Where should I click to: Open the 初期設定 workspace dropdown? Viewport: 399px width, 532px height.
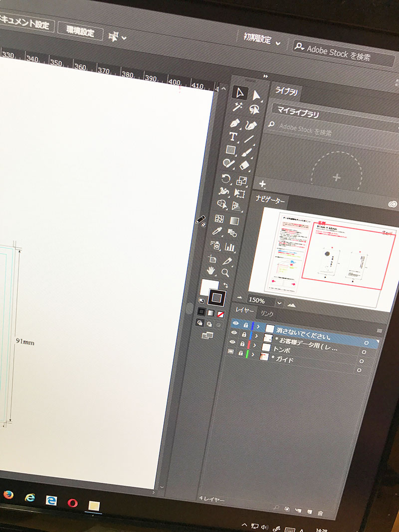278,43
